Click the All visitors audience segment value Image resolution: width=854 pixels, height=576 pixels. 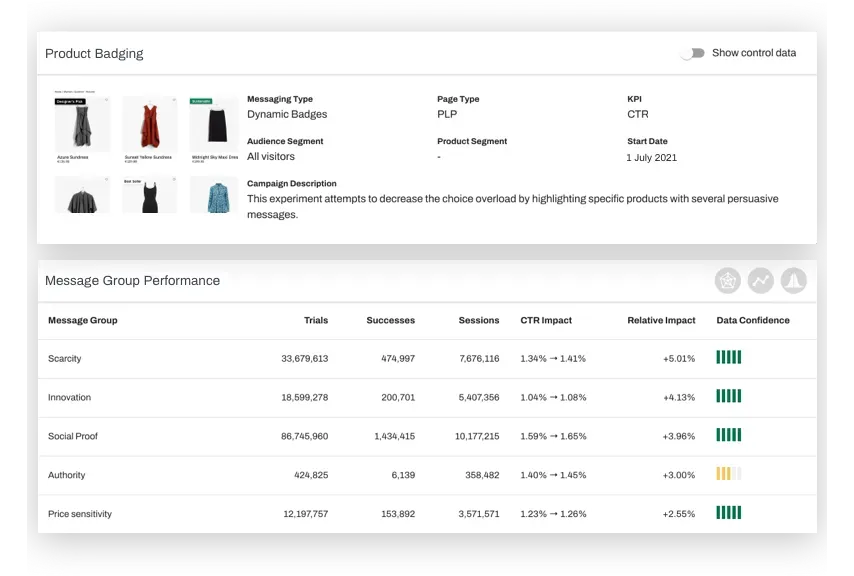coord(271,157)
